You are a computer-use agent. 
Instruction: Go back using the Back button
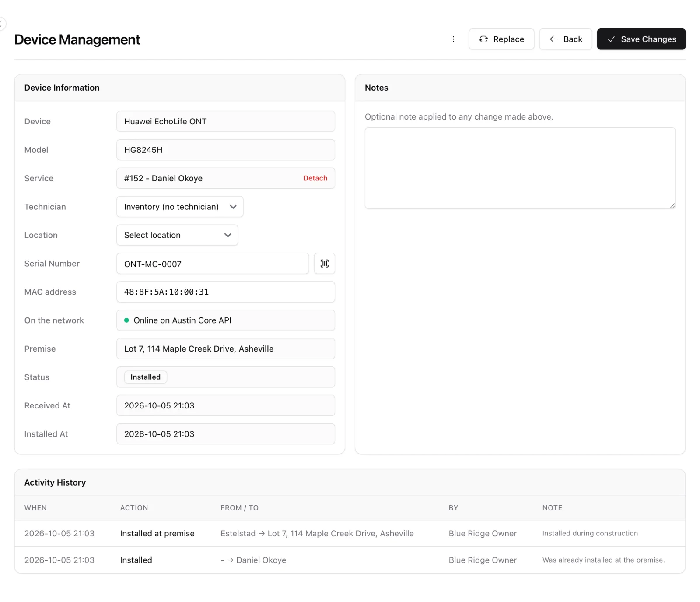tap(565, 39)
